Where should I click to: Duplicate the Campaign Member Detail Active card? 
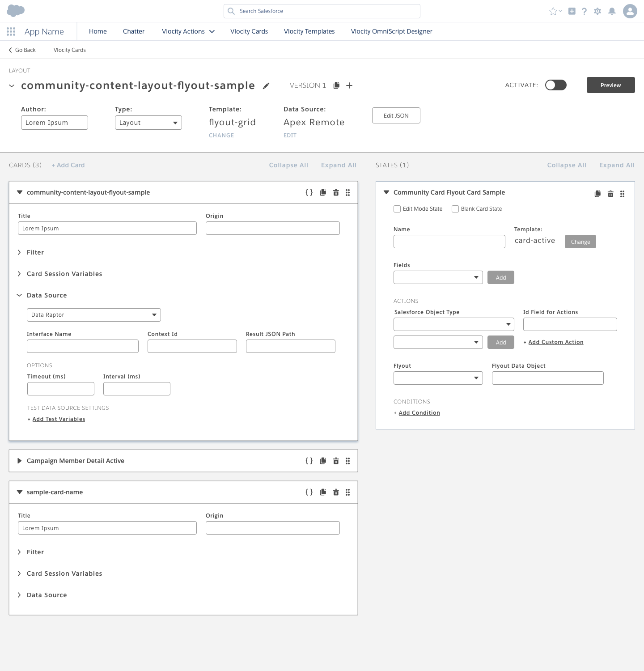click(x=323, y=461)
